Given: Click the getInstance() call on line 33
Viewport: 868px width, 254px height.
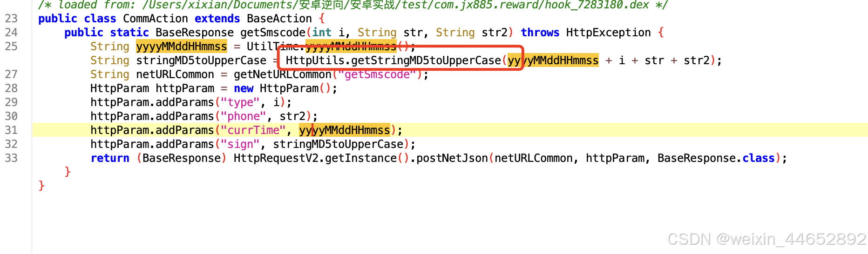Looking at the screenshot, I should (367, 158).
